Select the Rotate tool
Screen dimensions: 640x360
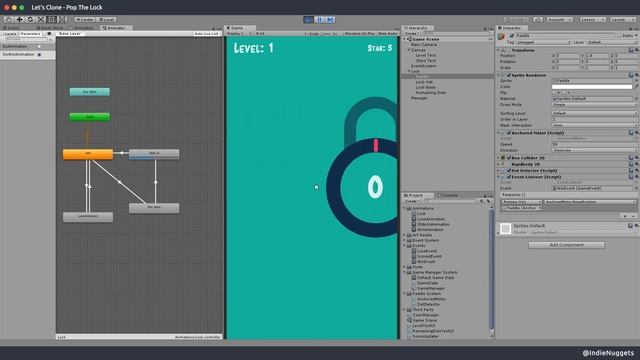tap(30, 19)
